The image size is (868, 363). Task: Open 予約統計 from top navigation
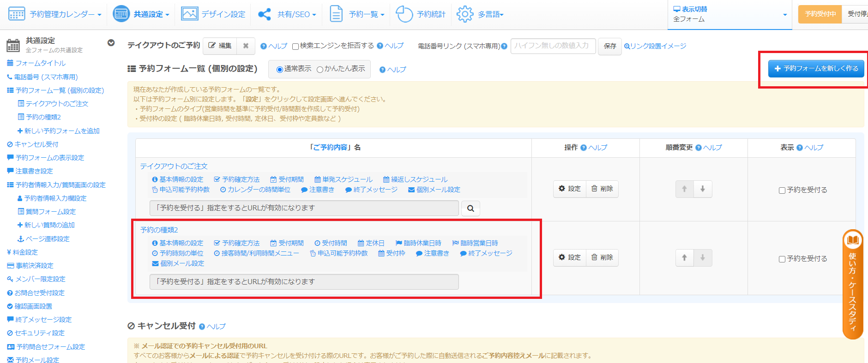421,14
